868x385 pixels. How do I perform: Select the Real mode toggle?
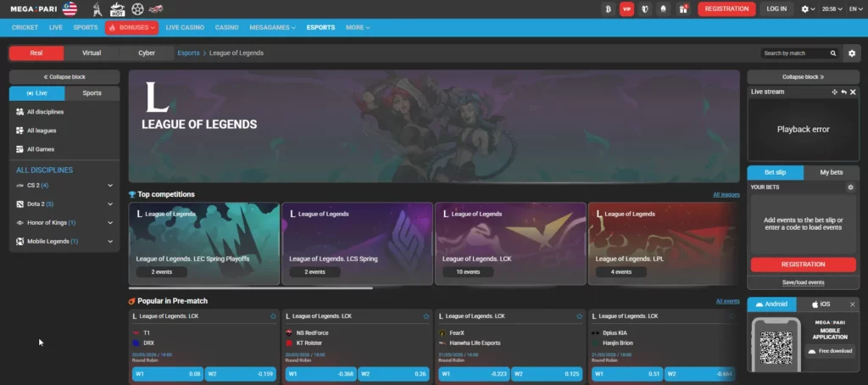pyautogui.click(x=36, y=53)
